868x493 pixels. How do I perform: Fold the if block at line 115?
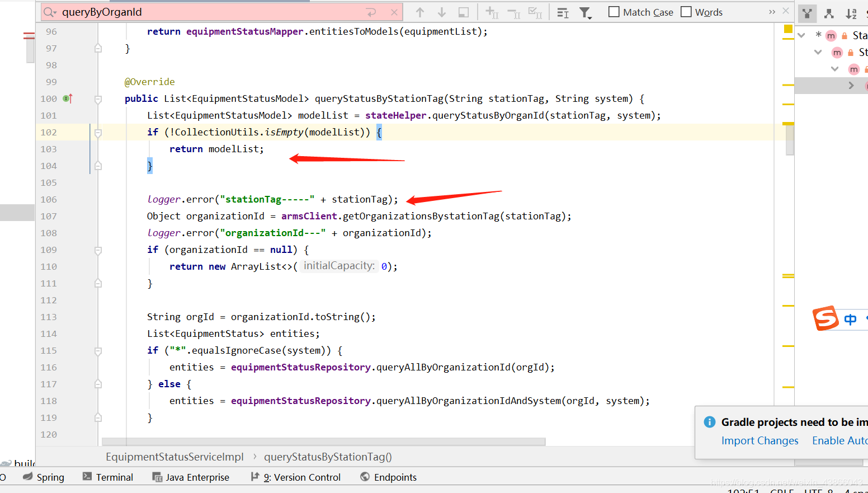click(98, 351)
